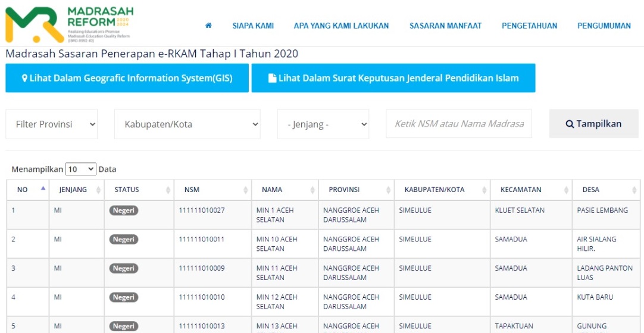
Task: Open SIAPA KAMI menu
Action: click(253, 26)
